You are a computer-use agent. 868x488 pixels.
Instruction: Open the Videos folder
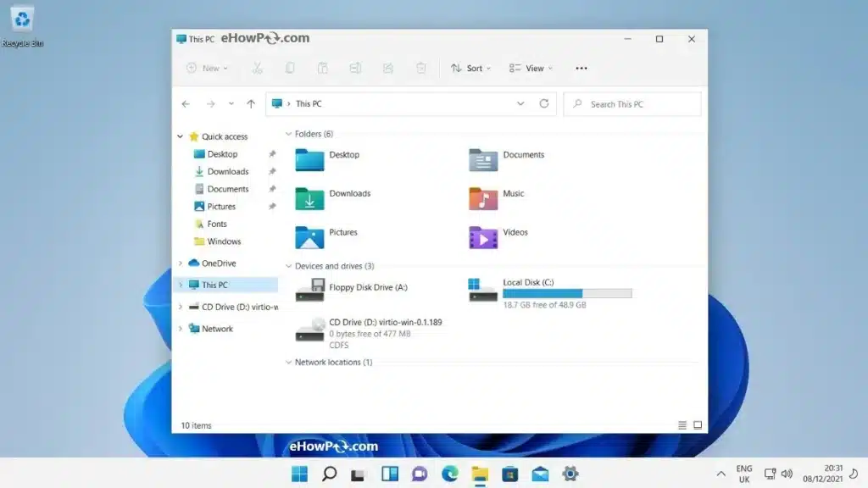coord(498,237)
